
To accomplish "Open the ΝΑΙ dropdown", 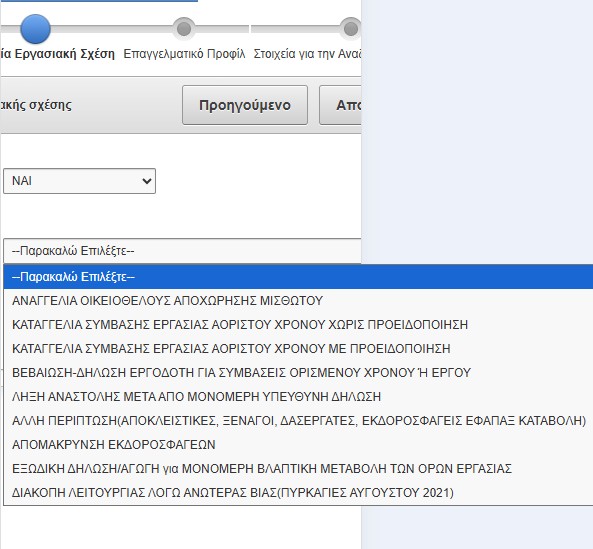I will (79, 181).
